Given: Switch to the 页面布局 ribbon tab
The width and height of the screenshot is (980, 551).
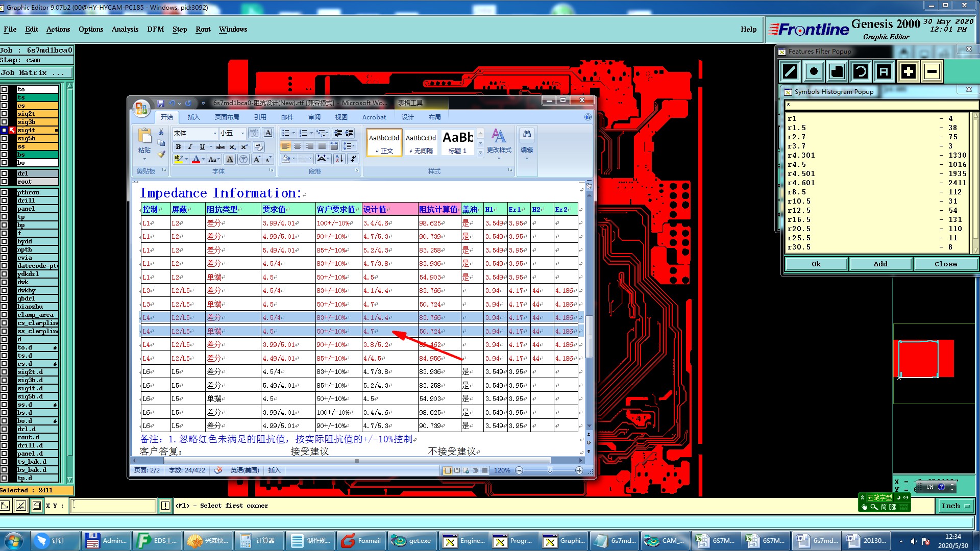Looking at the screenshot, I should [227, 117].
